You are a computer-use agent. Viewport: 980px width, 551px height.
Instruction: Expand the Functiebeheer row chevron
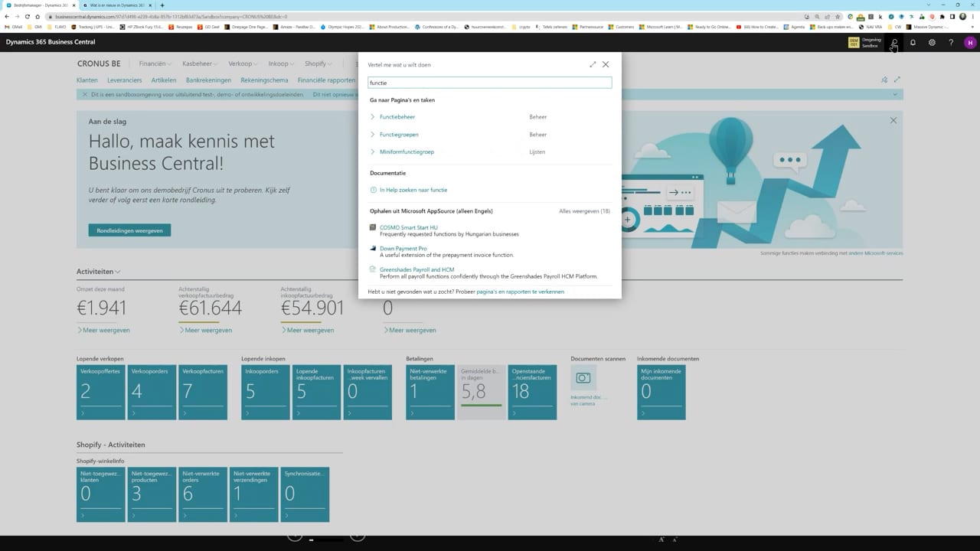[x=372, y=117]
